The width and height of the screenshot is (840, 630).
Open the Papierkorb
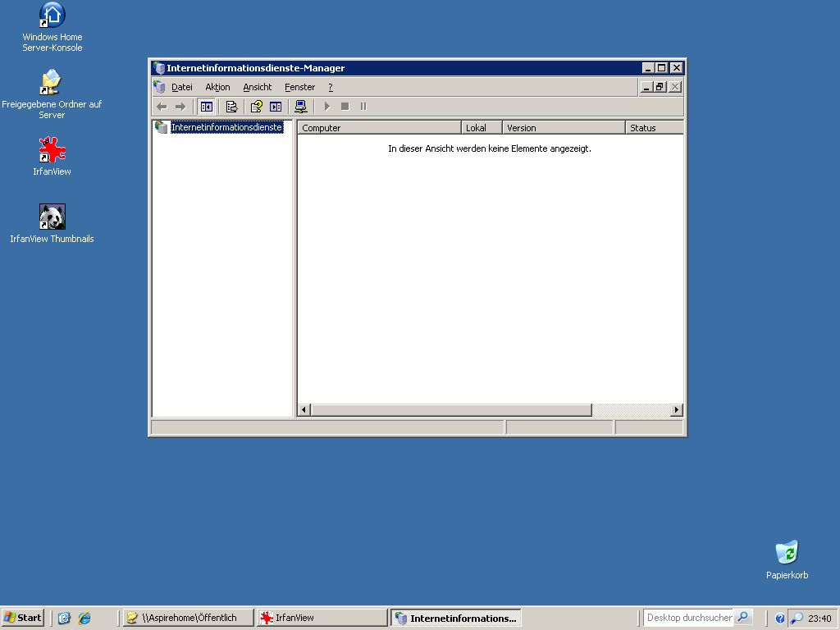786,552
